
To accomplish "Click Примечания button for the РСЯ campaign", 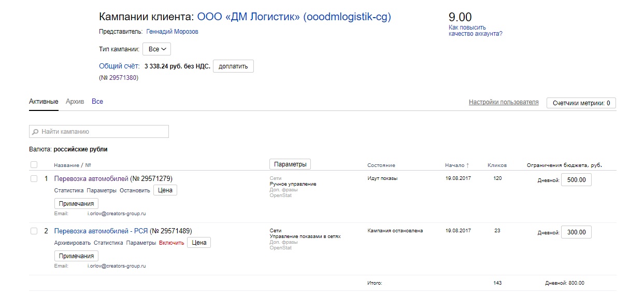I will click(x=76, y=256).
